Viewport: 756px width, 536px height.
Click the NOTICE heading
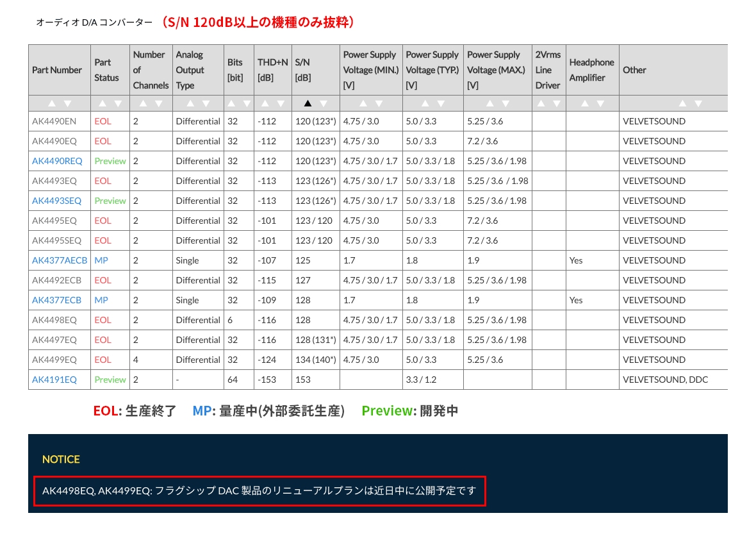(x=62, y=459)
